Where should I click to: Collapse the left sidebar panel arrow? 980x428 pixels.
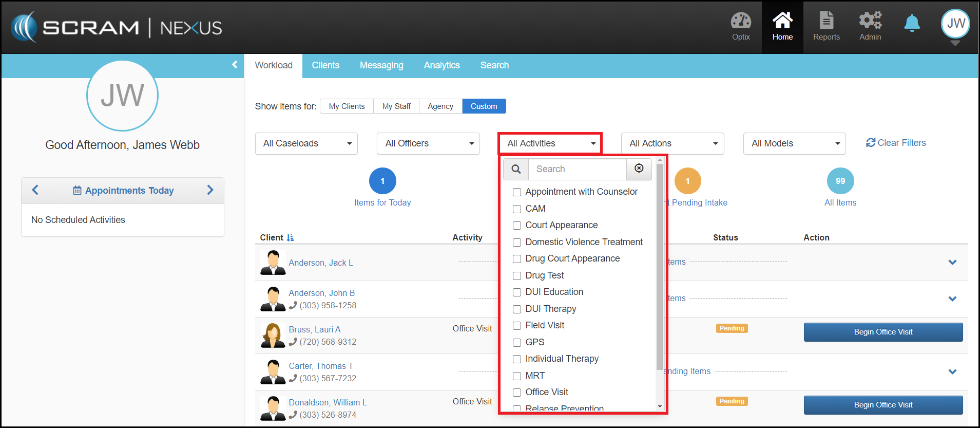[x=235, y=65]
